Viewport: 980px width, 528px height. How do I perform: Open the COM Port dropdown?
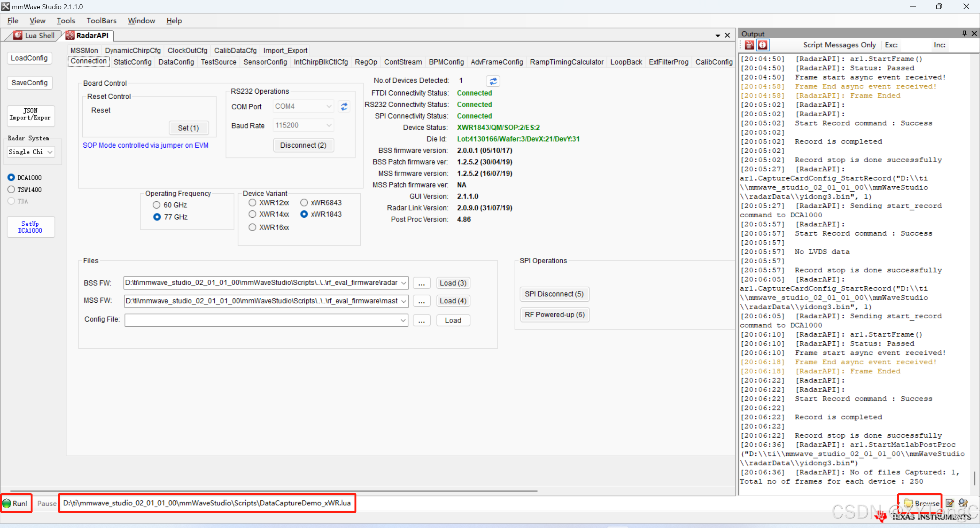pyautogui.click(x=329, y=106)
